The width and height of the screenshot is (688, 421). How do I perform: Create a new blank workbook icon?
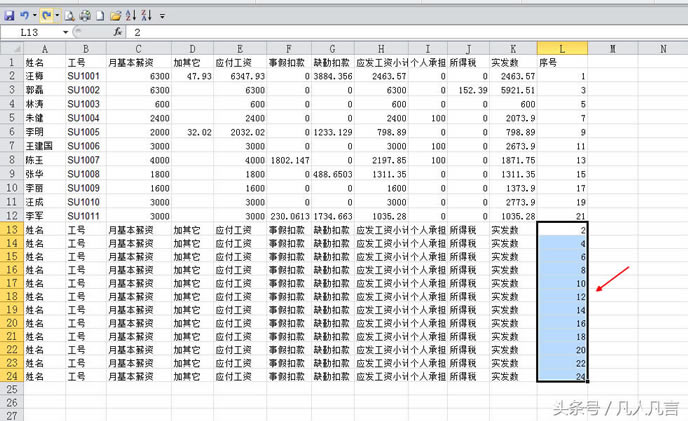coord(99,16)
